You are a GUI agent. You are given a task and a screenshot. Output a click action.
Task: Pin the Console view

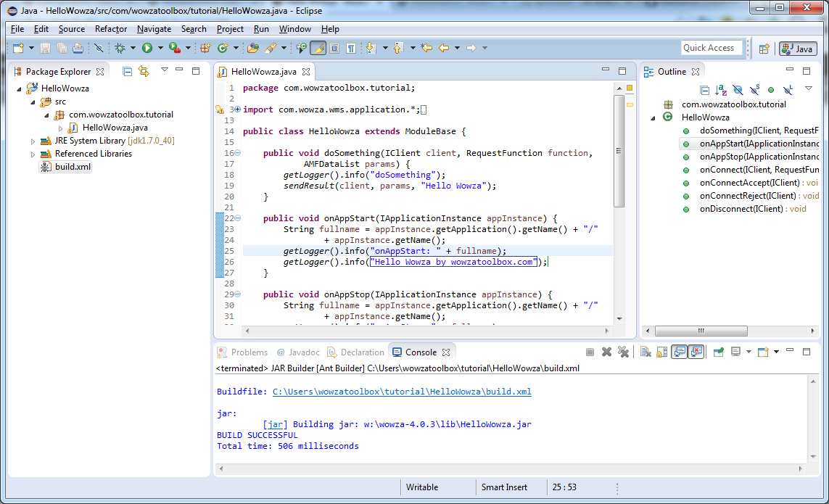coord(718,352)
